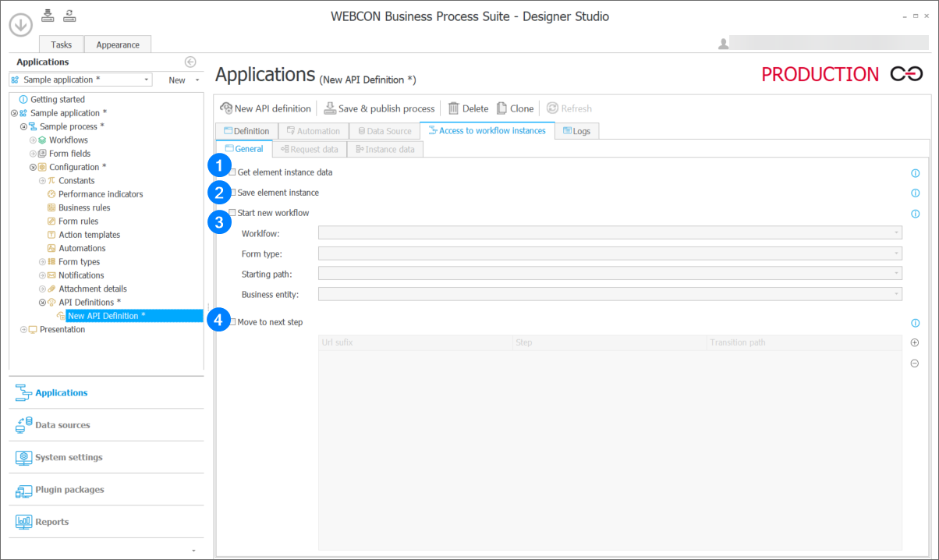Open the Starting path dropdown
The height and width of the screenshot is (560, 939).
coord(610,273)
